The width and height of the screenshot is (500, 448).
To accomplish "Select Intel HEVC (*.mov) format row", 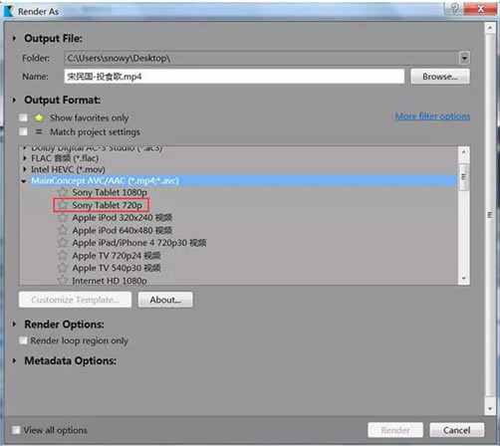I will click(x=68, y=169).
